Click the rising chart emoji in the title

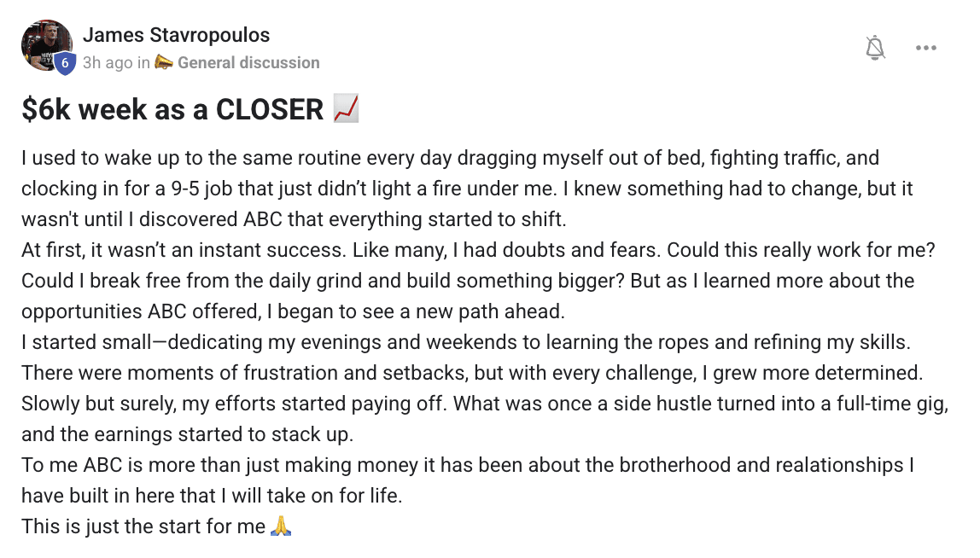point(346,108)
